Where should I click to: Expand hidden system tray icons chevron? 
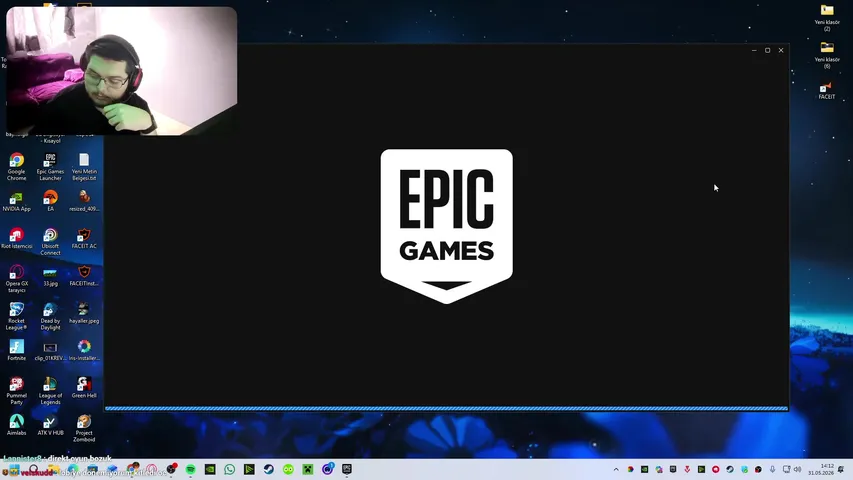click(616, 469)
